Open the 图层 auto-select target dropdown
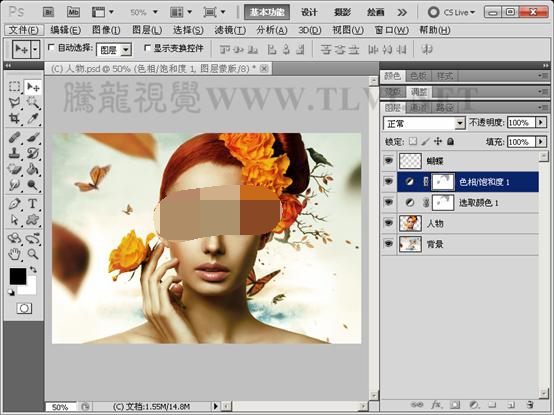554x415 pixels. 114,50
